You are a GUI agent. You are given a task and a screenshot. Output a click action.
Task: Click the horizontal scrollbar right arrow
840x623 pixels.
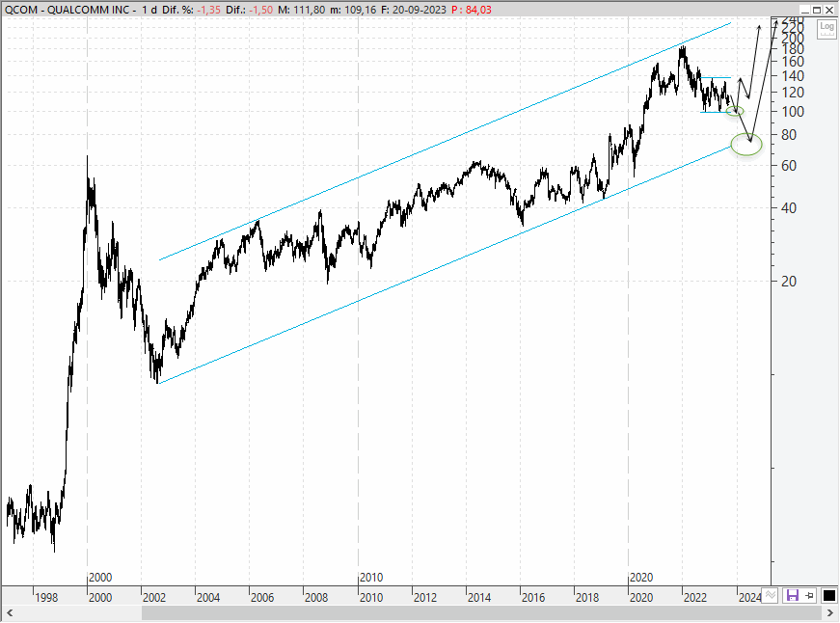(x=830, y=612)
